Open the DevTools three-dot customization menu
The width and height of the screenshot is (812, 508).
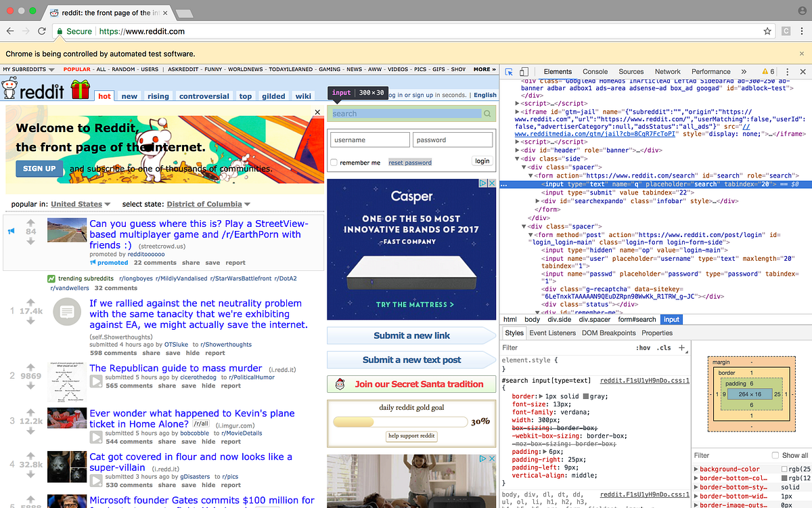(787, 71)
